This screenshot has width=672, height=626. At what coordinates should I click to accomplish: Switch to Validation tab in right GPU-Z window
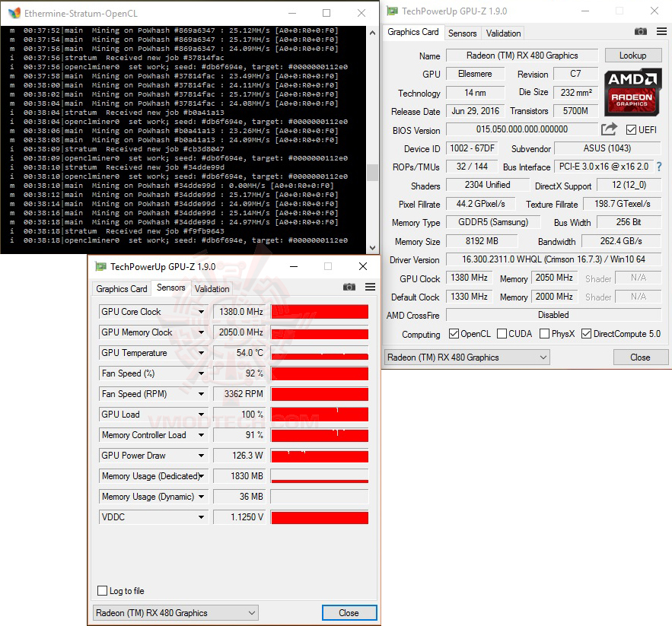click(503, 33)
